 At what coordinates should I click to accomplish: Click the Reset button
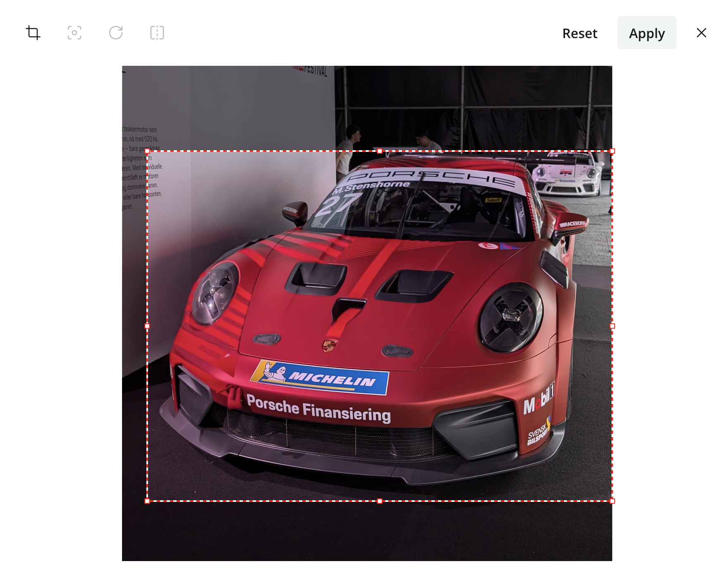pos(580,33)
